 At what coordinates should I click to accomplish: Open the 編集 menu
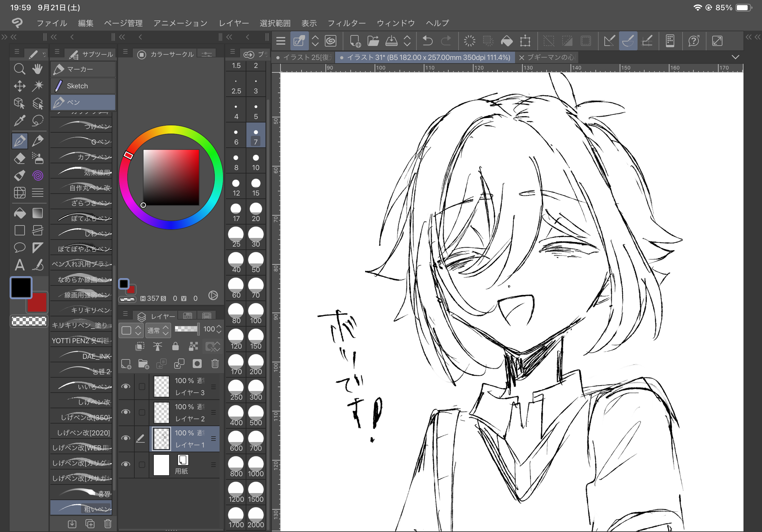click(x=86, y=23)
